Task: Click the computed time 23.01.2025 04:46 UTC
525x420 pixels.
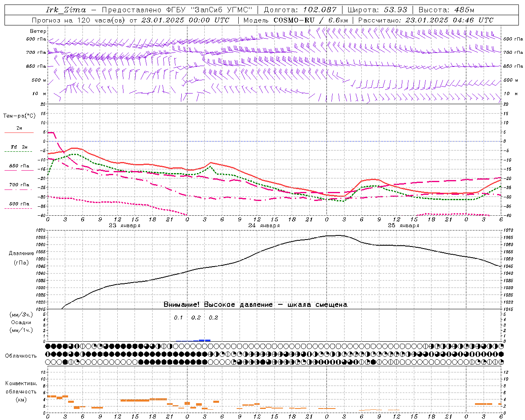Action: 449,20
